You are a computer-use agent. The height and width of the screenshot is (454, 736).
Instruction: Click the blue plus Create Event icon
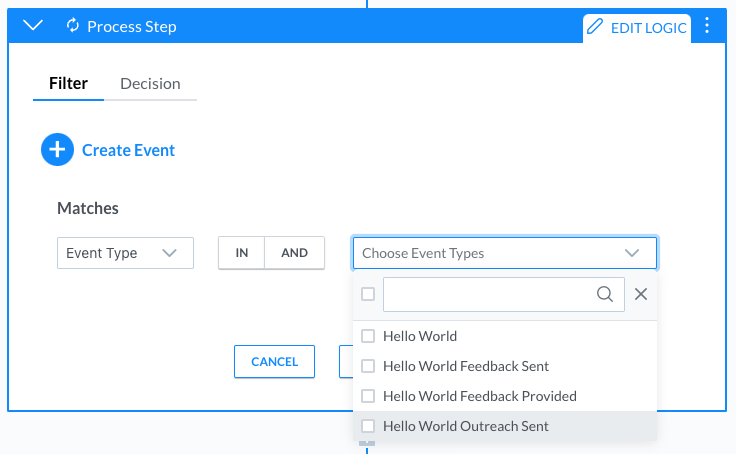57,150
